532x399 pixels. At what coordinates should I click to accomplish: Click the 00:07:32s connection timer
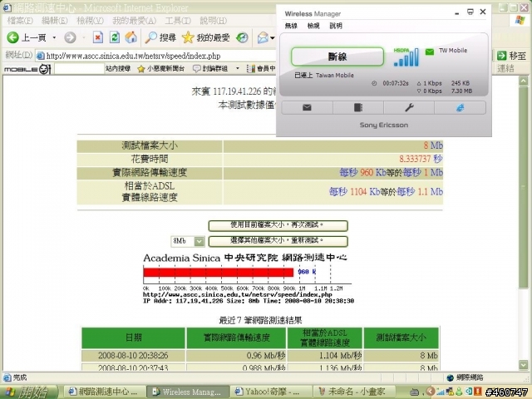[x=396, y=83]
